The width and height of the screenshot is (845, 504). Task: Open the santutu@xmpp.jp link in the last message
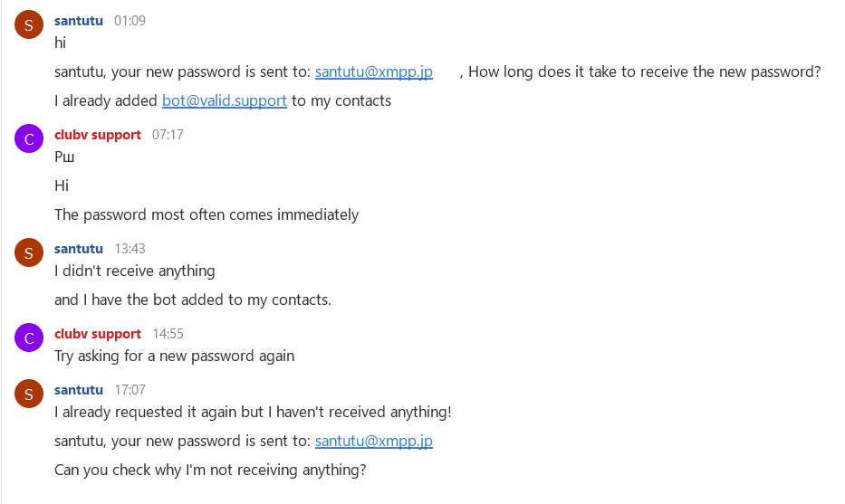tap(373, 441)
